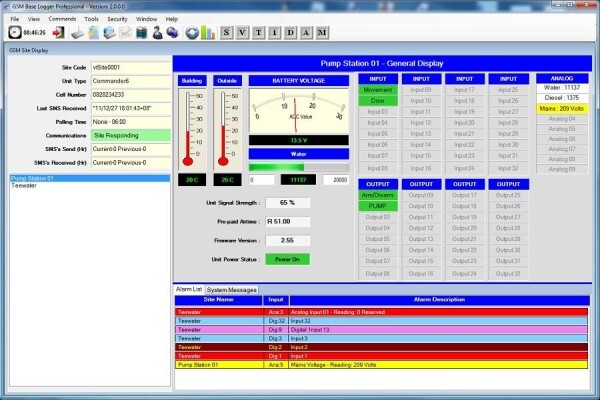Click the teal database toolbar icon
The height and width of the screenshot is (400, 600).
[x=142, y=33]
